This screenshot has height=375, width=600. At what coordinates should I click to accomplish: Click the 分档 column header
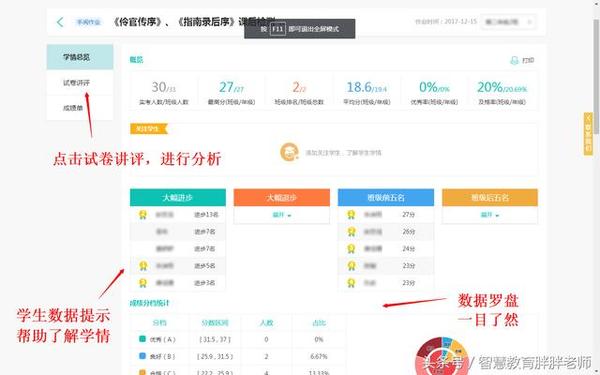pos(160,323)
